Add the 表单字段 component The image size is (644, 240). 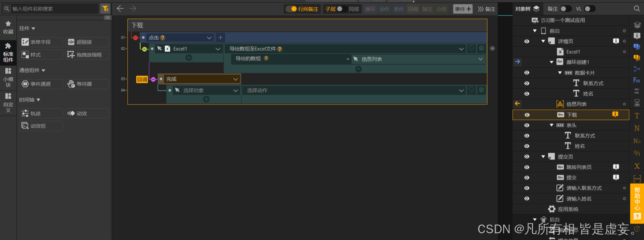click(x=41, y=42)
